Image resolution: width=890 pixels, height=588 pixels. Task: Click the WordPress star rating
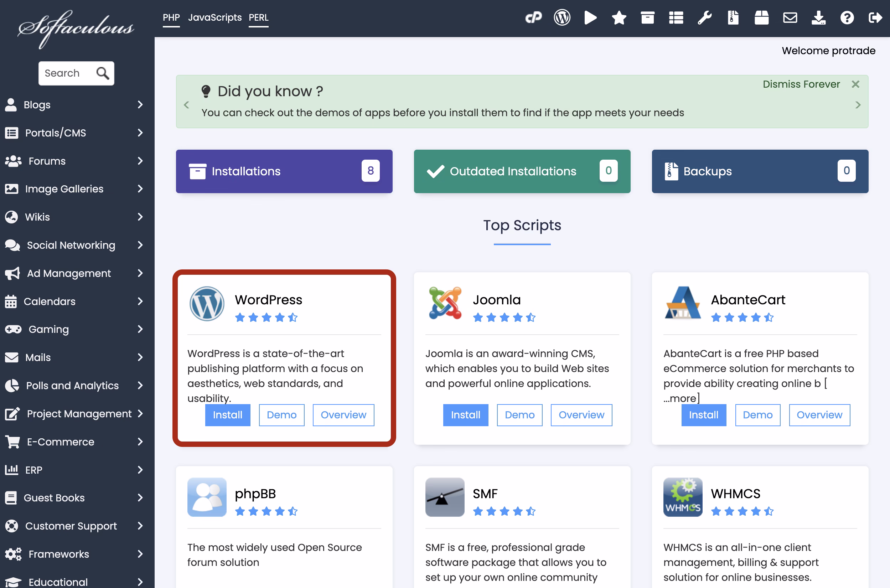click(x=266, y=318)
